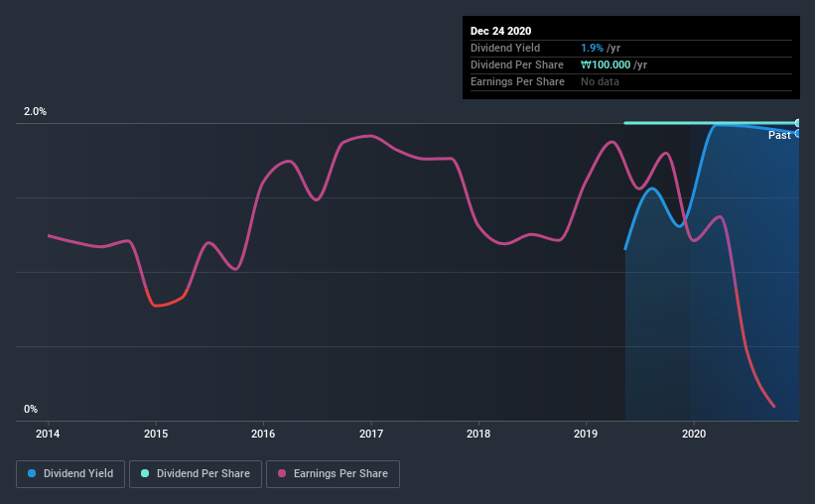The width and height of the screenshot is (815, 504).
Task: Select the 2016 label on the x-axis
Action: (x=263, y=434)
